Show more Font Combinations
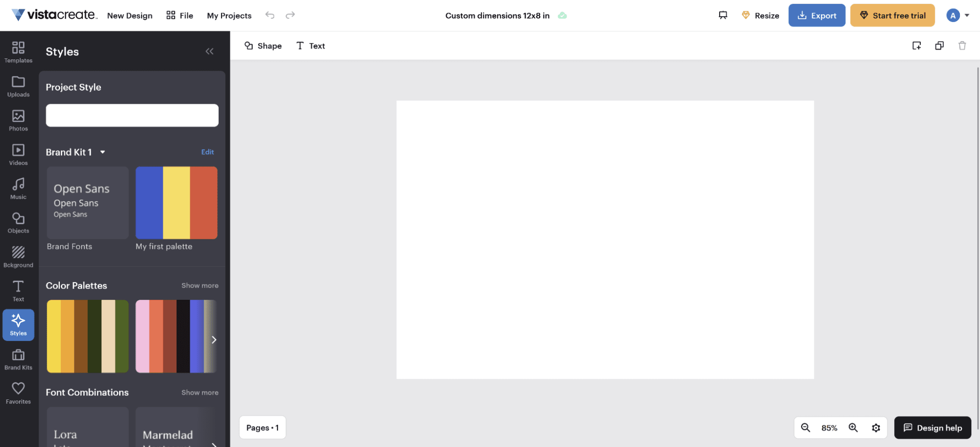Screen dimensions: 980x447 click(200, 393)
